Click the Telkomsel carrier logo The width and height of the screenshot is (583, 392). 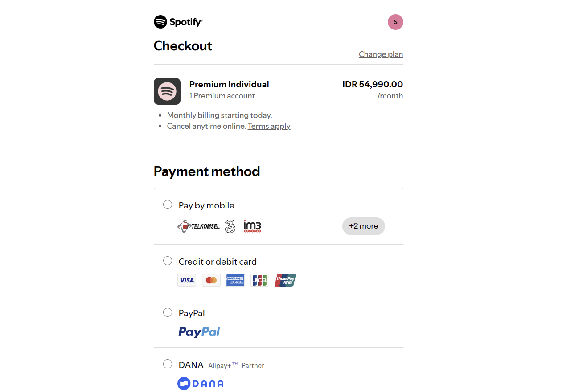pyautogui.click(x=199, y=226)
